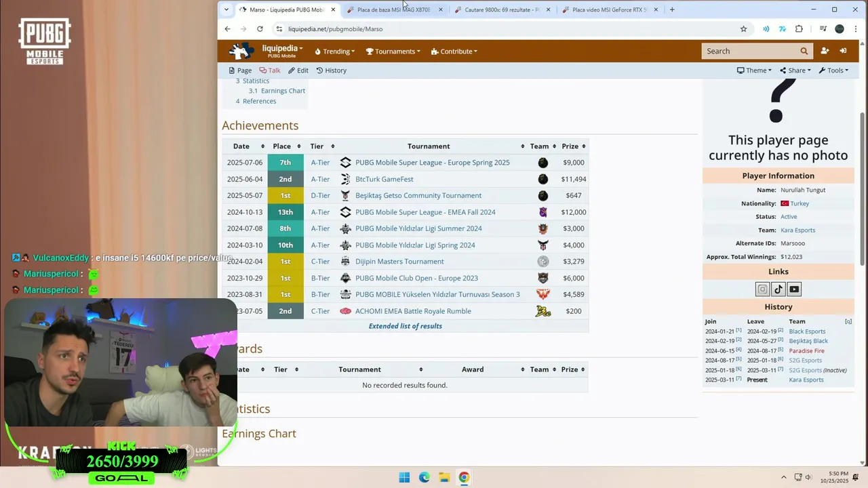Close the Marso Liquipedia browser tab

pos(333,9)
